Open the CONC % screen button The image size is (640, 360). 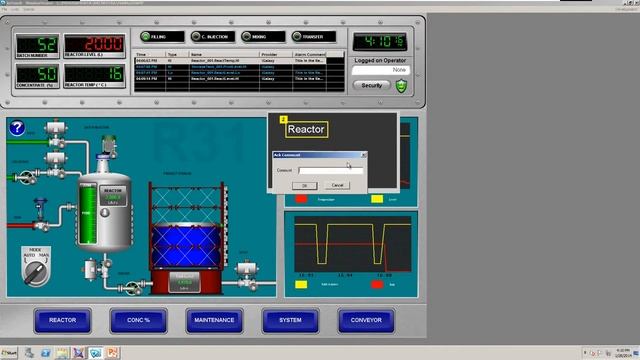(138, 320)
